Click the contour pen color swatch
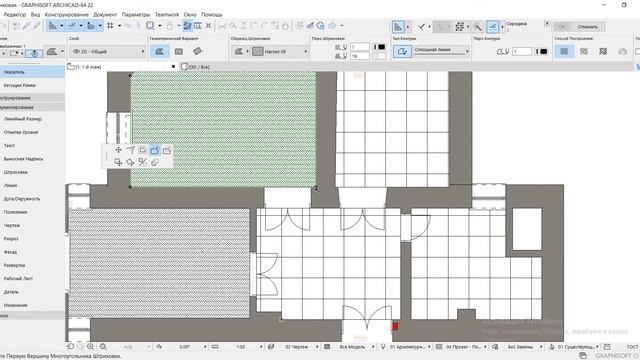The height and width of the screenshot is (360, 640). (x=541, y=51)
